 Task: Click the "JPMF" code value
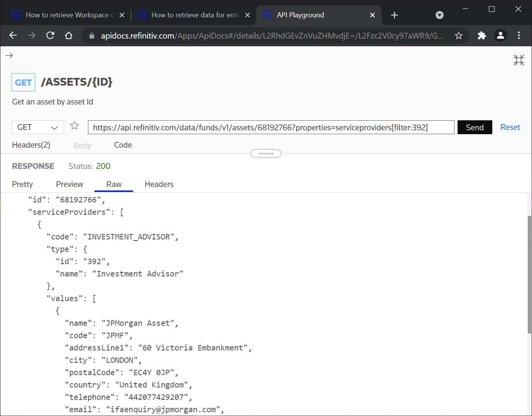tap(115, 335)
